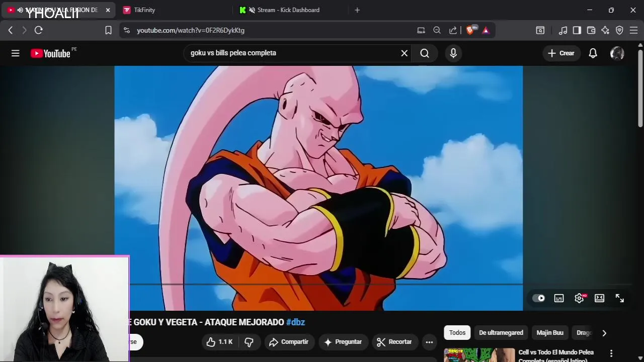Open the Brave Wallet icon
Image resolution: width=644 pixels, height=362 pixels.
point(591,30)
